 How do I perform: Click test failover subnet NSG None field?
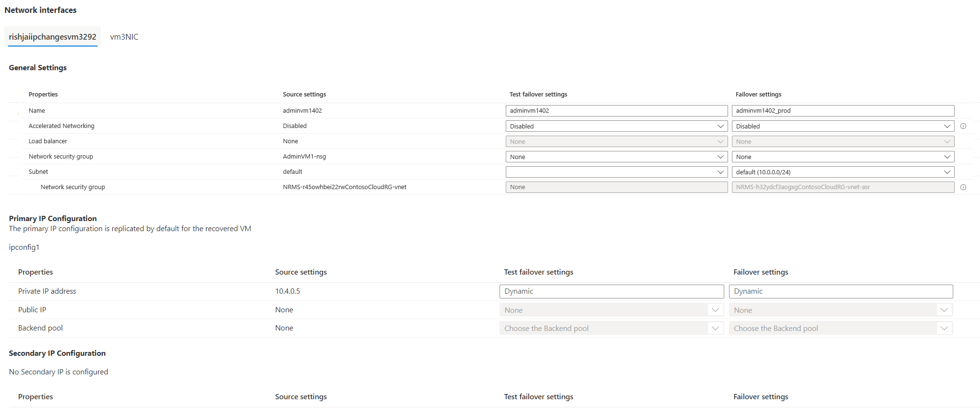(x=617, y=187)
